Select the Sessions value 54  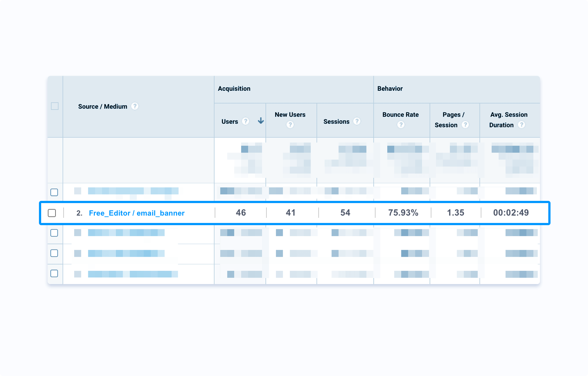point(345,213)
